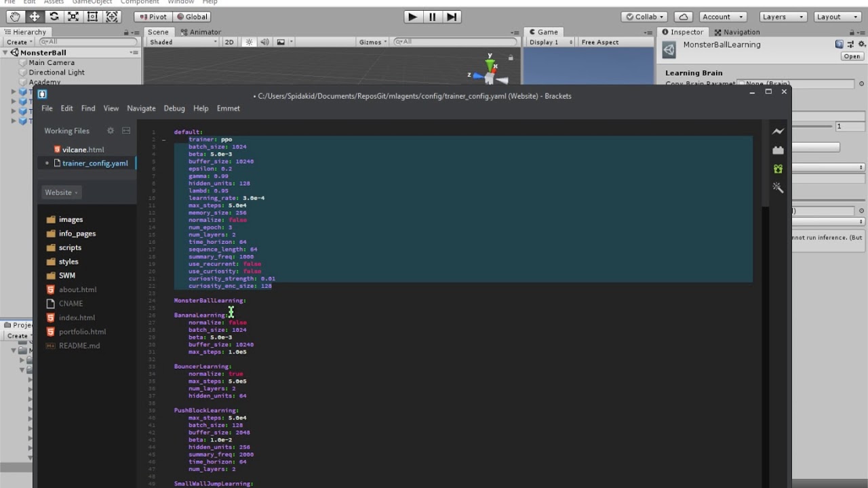
Task: Step one frame forward in Unity
Action: 452,16
